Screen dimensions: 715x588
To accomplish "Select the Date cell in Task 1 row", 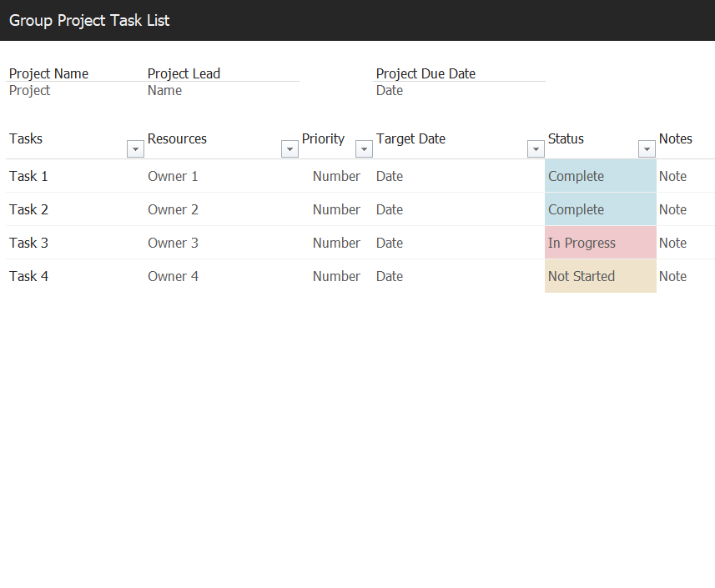I will pos(459,176).
